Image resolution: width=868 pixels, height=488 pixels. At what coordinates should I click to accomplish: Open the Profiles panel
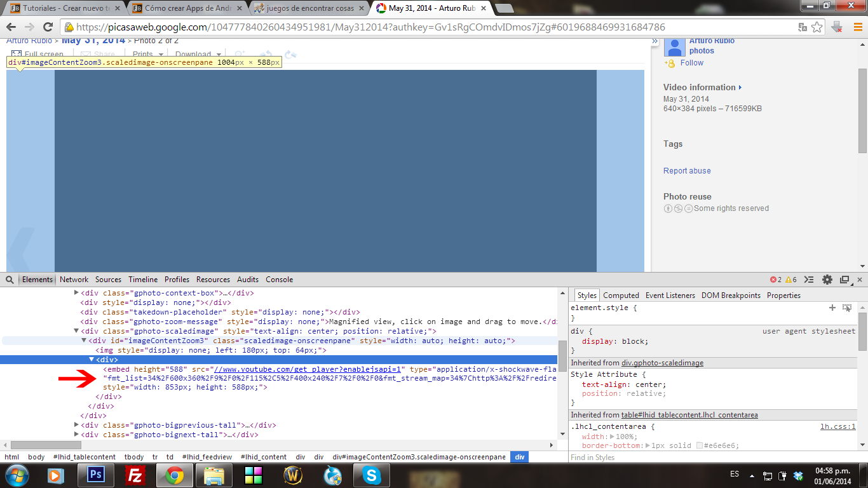[177, 280]
